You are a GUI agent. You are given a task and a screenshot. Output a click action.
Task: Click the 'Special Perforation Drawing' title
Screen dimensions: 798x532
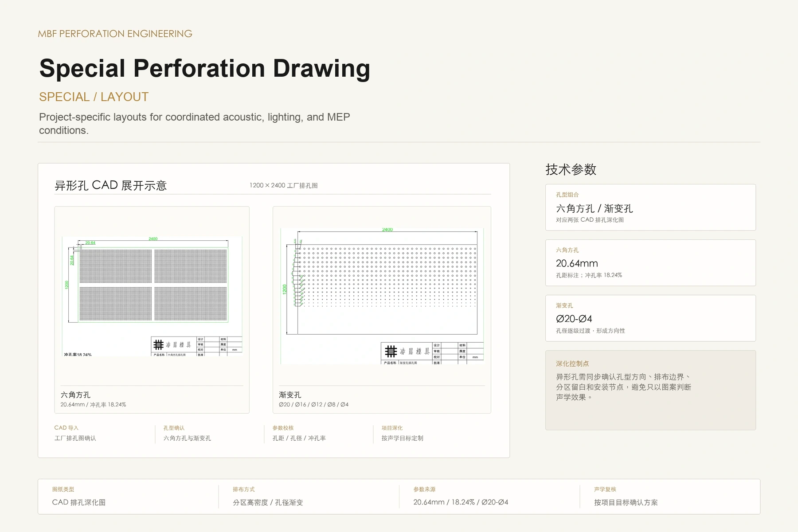tap(205, 68)
